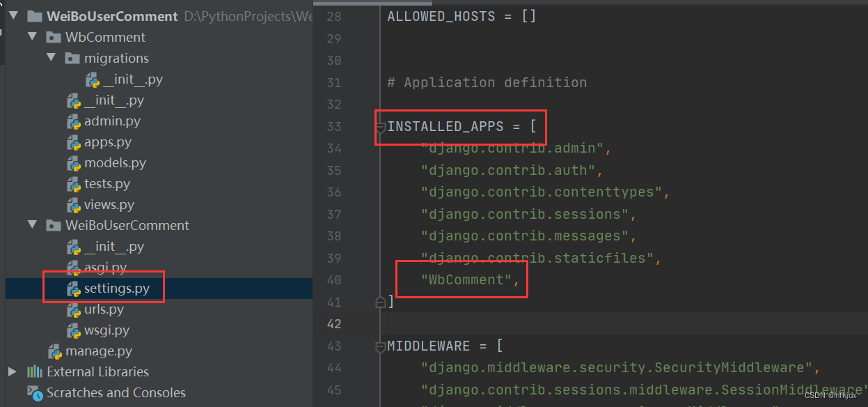Click the wsgi.py Python file icon
This screenshot has height=407, width=868.
click(x=74, y=330)
